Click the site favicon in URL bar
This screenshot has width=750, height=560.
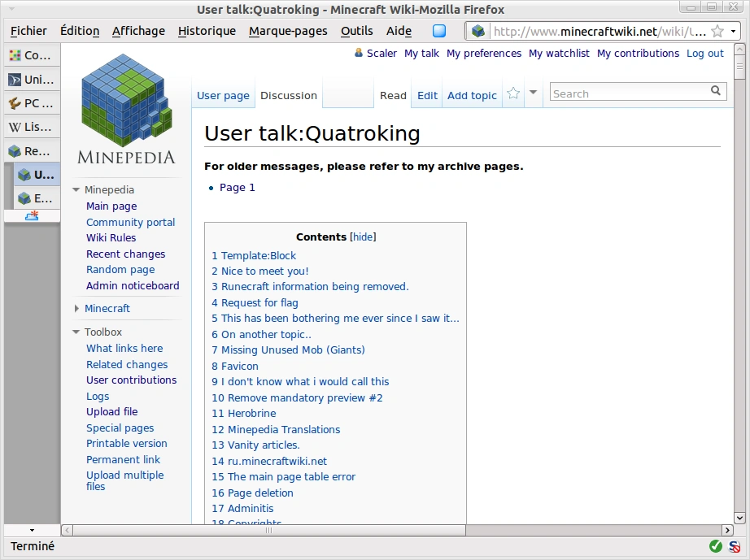(x=477, y=32)
